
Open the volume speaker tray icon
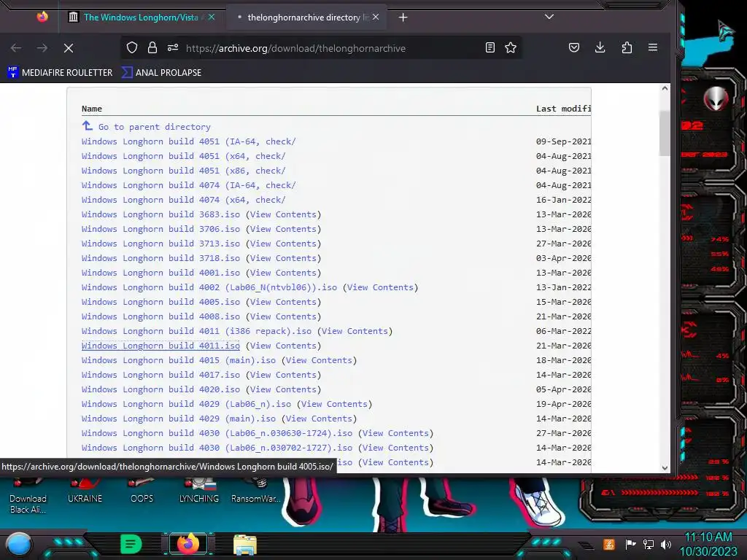click(x=665, y=544)
